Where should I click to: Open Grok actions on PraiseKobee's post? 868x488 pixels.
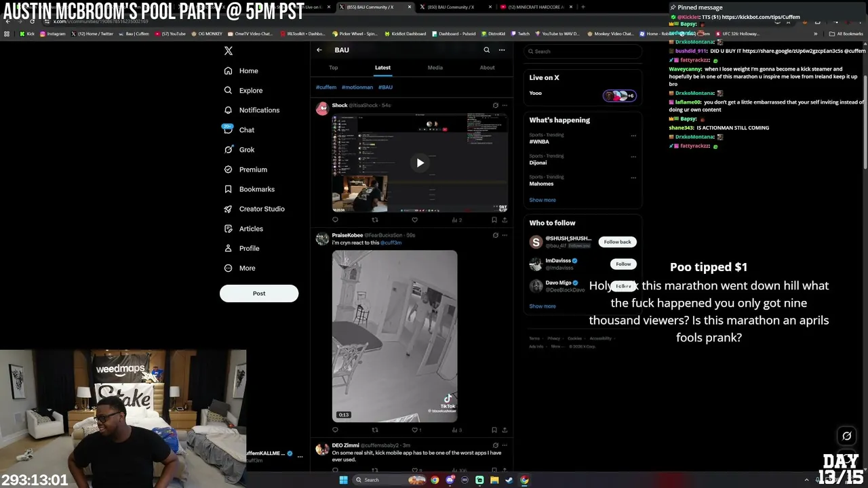click(495, 235)
